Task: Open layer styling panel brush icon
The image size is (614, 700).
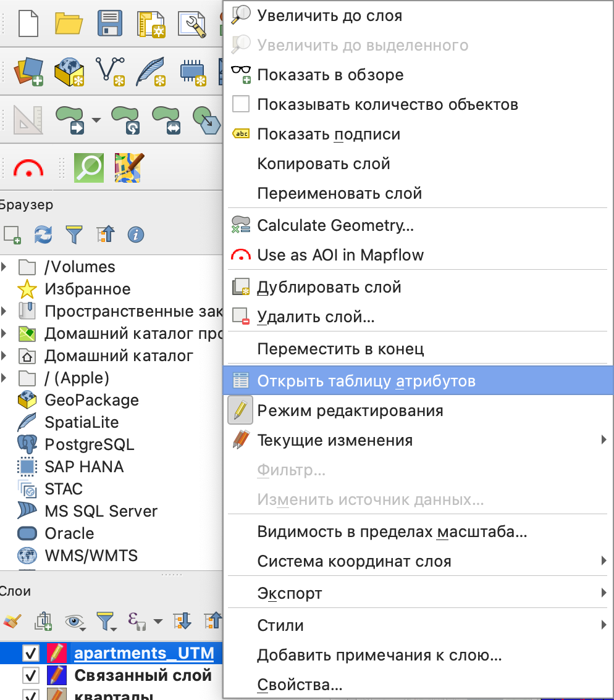Action: point(12,620)
